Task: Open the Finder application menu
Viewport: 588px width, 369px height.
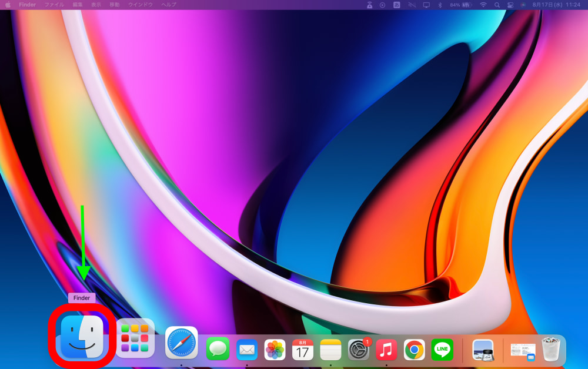Action: [28, 5]
